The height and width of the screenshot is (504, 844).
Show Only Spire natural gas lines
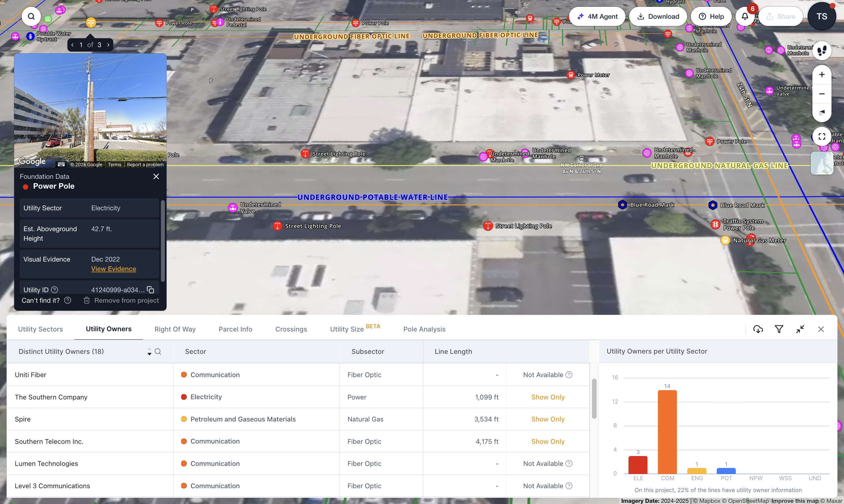pyautogui.click(x=548, y=419)
